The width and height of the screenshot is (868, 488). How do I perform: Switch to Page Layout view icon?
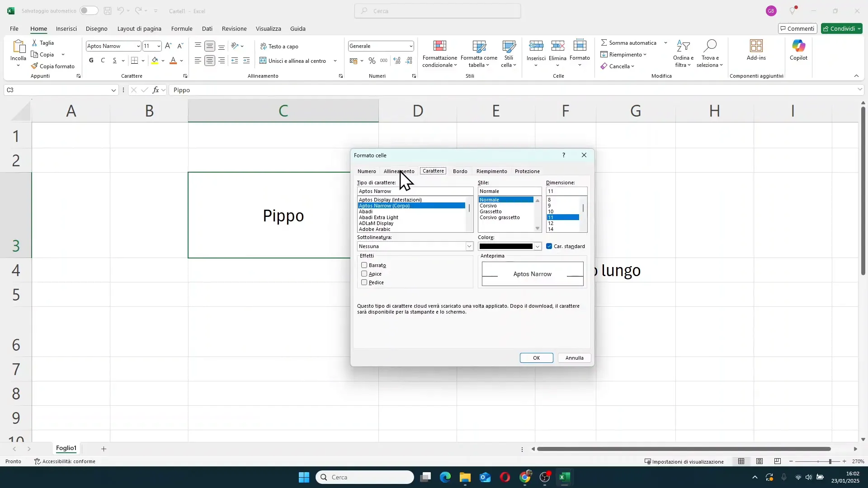click(759, 461)
